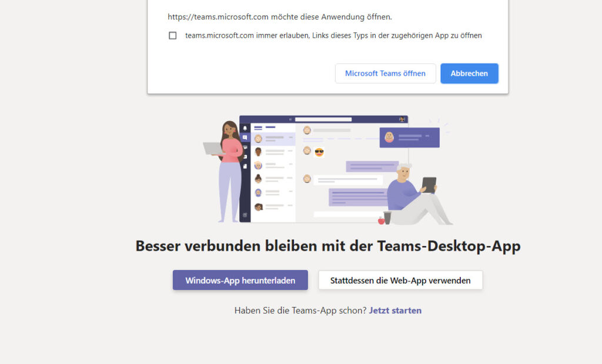Click the Jetzt starten link
602x364 pixels.
(395, 311)
